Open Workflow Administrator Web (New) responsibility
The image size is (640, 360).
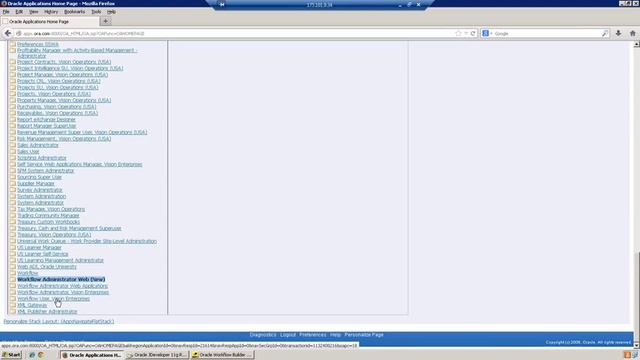click(61, 280)
